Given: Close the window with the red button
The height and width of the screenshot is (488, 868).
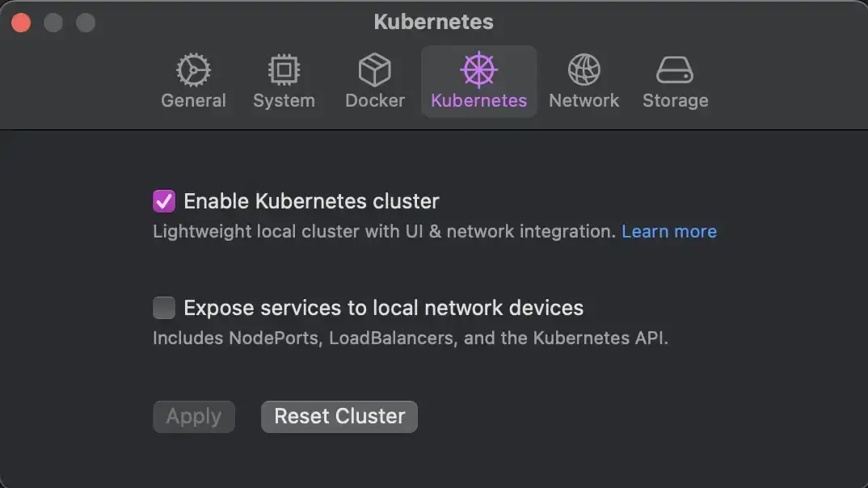Looking at the screenshot, I should pyautogui.click(x=21, y=23).
